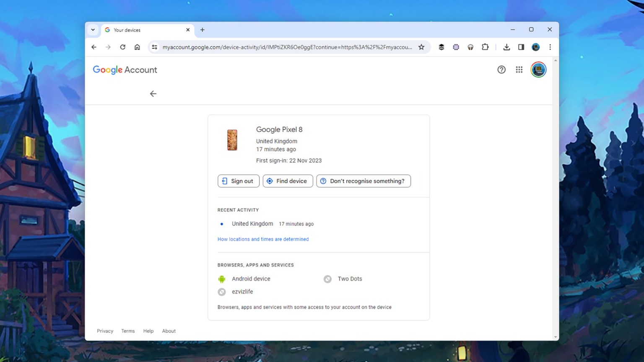Reload the current page

[x=122, y=47]
